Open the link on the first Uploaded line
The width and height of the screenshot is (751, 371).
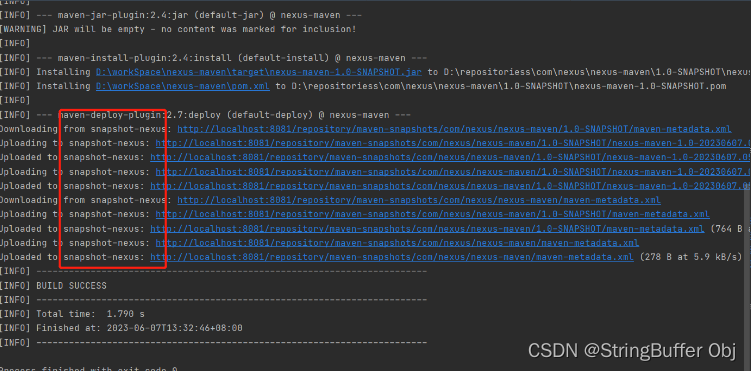coord(450,157)
